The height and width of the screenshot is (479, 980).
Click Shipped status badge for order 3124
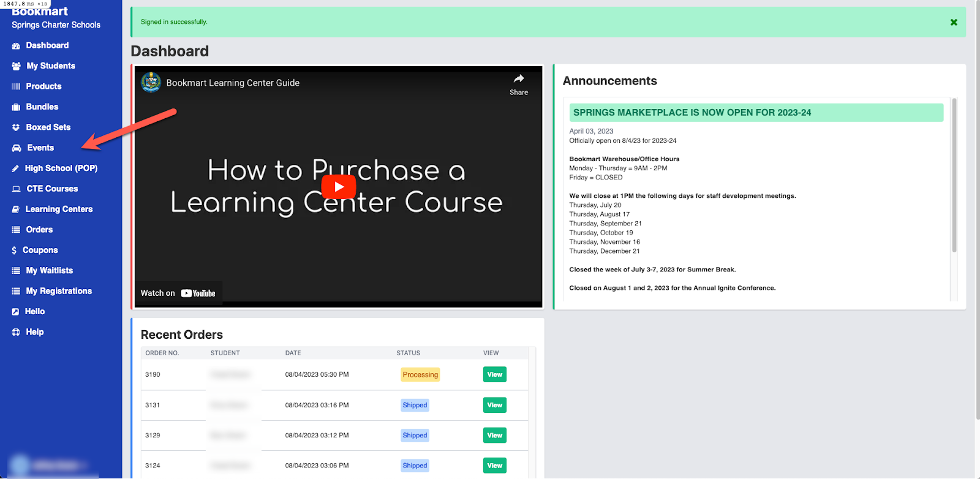pos(415,466)
